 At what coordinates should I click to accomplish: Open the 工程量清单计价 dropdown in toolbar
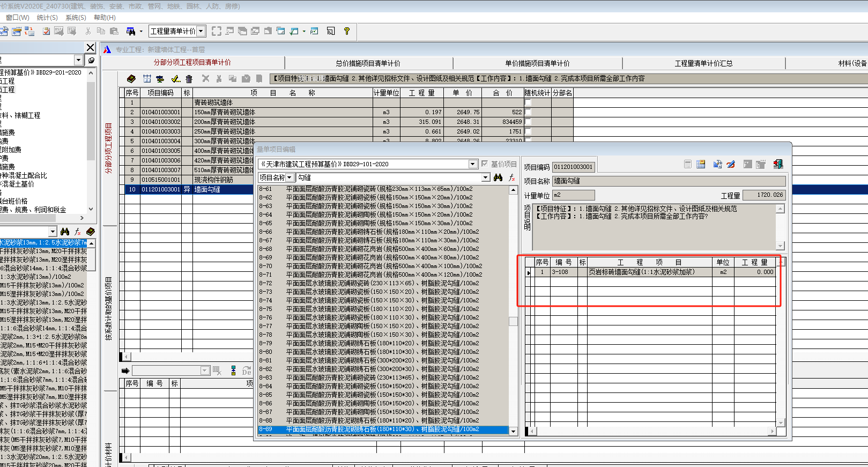[201, 31]
